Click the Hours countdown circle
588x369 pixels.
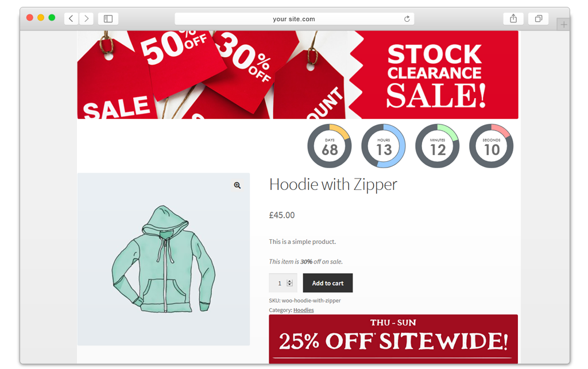pyautogui.click(x=384, y=146)
